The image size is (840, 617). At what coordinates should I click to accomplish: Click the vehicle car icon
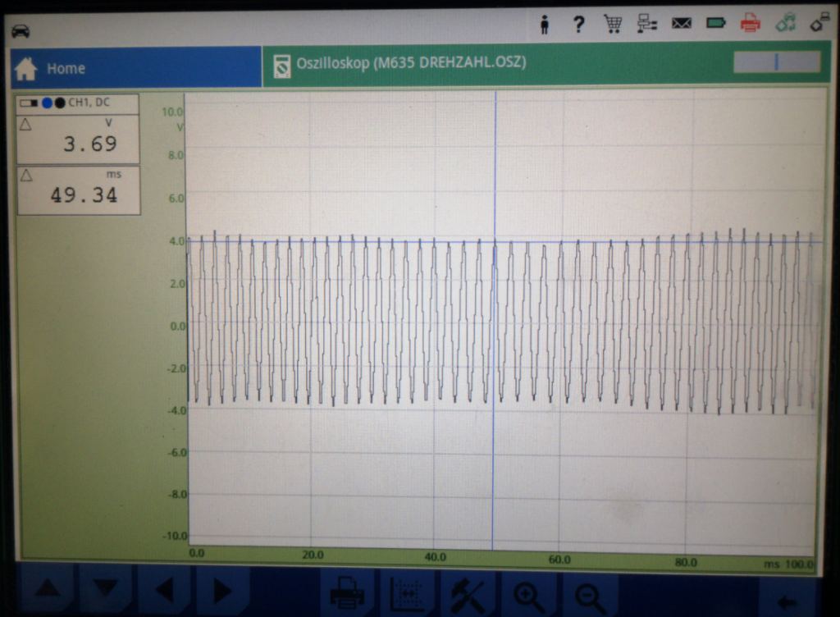21,30
